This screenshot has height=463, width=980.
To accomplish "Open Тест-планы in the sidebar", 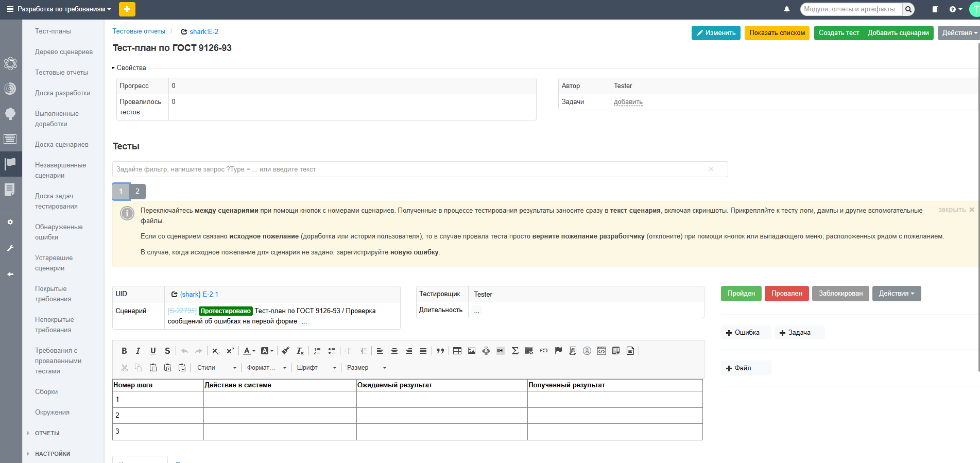I will pyautogui.click(x=53, y=31).
